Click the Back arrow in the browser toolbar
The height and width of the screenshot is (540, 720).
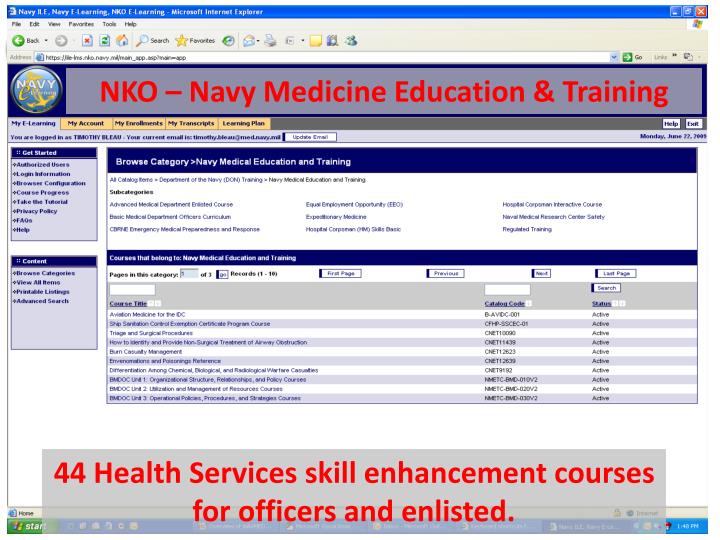click(x=18, y=41)
